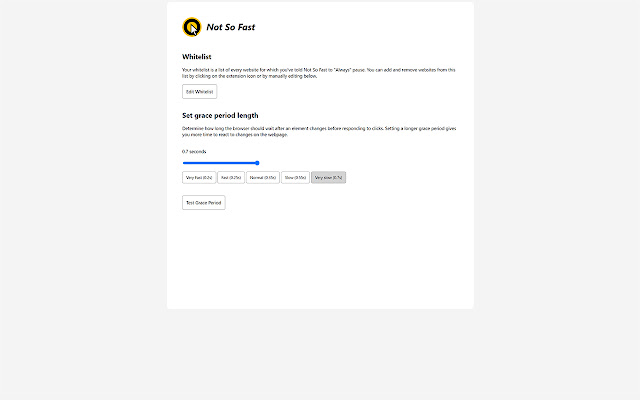This screenshot has height=400, width=640.
Task: Set the Normal (0.35s) grace period preset
Action: (x=263, y=178)
